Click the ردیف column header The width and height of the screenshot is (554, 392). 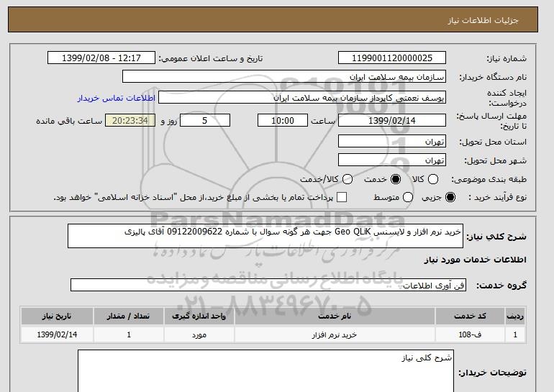click(515, 316)
